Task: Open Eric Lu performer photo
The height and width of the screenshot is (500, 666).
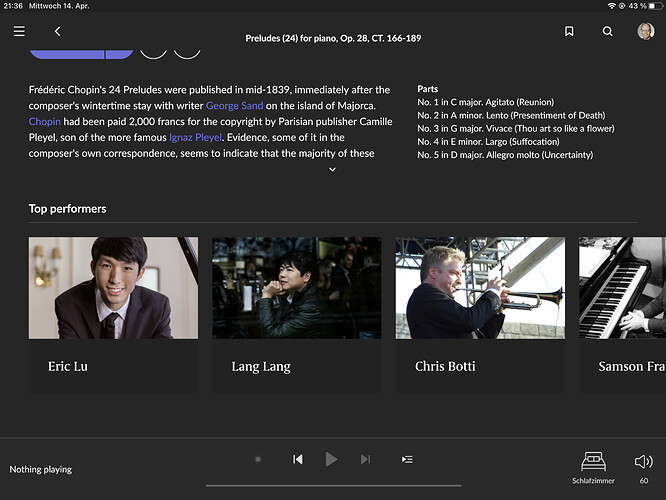Action: 113,288
